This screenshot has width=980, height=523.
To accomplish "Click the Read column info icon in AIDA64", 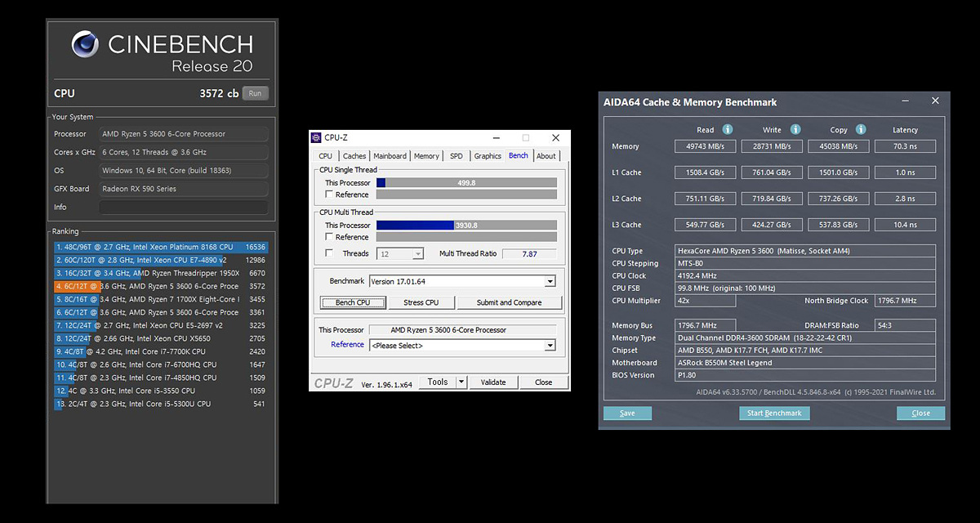I will (727, 129).
